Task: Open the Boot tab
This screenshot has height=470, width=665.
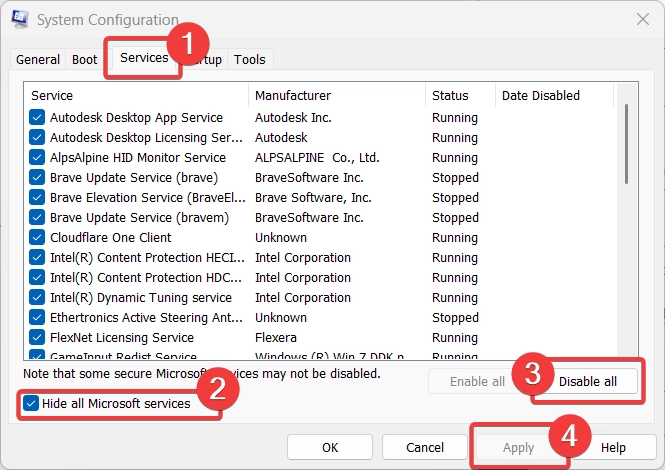Action: tap(84, 59)
